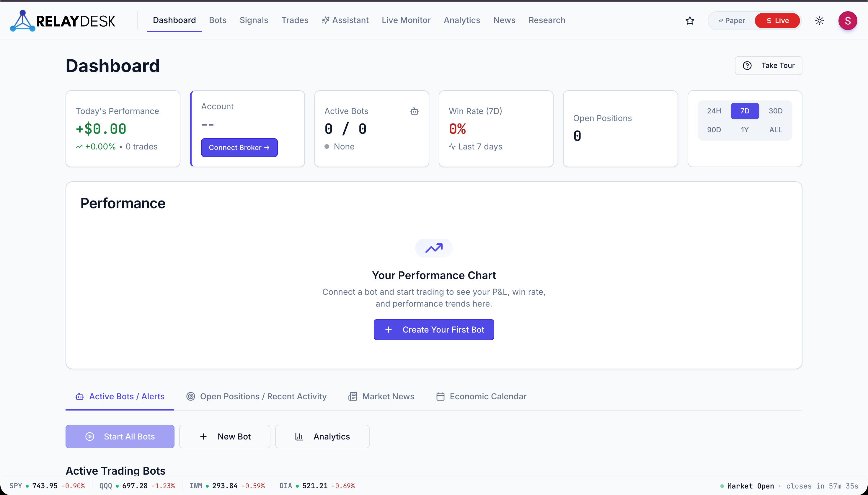Open the Live Monitor page
The height and width of the screenshot is (495, 868).
406,20
